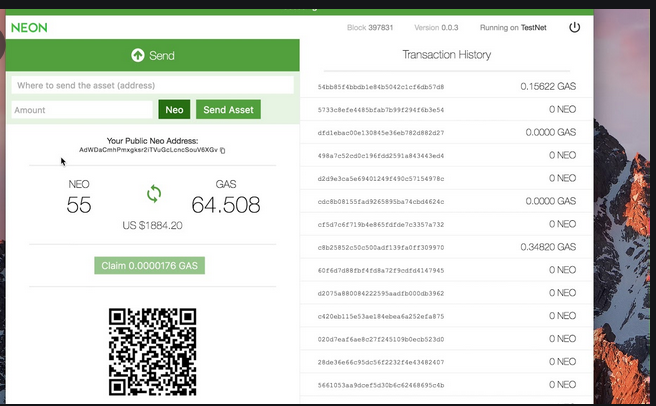Focus the Amount input field

[82, 110]
